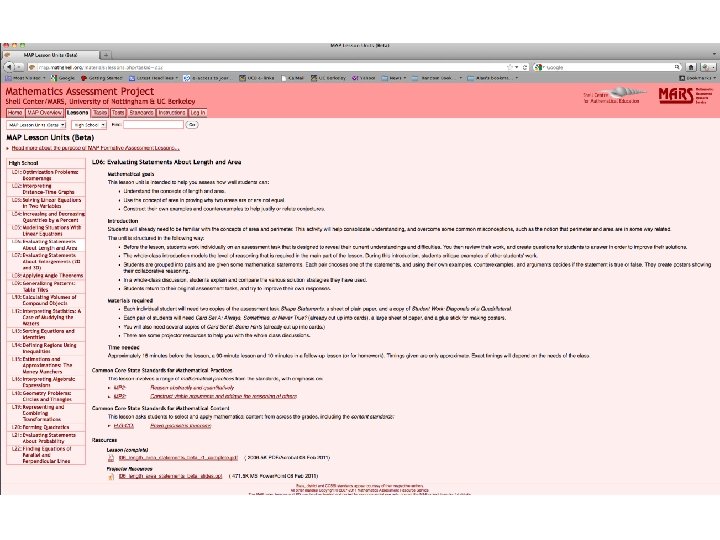Select L06 Evaluating Statements About Length
The image size is (720, 540).
[45, 245]
